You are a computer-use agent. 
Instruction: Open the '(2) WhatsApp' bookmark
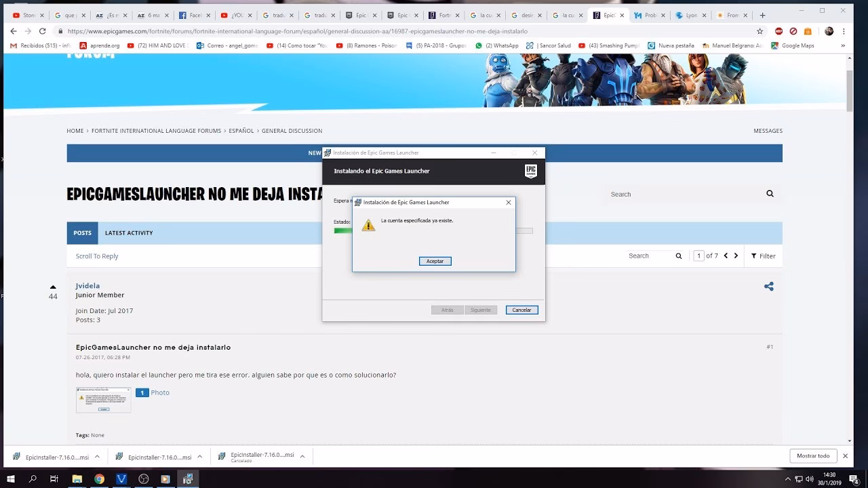click(497, 45)
